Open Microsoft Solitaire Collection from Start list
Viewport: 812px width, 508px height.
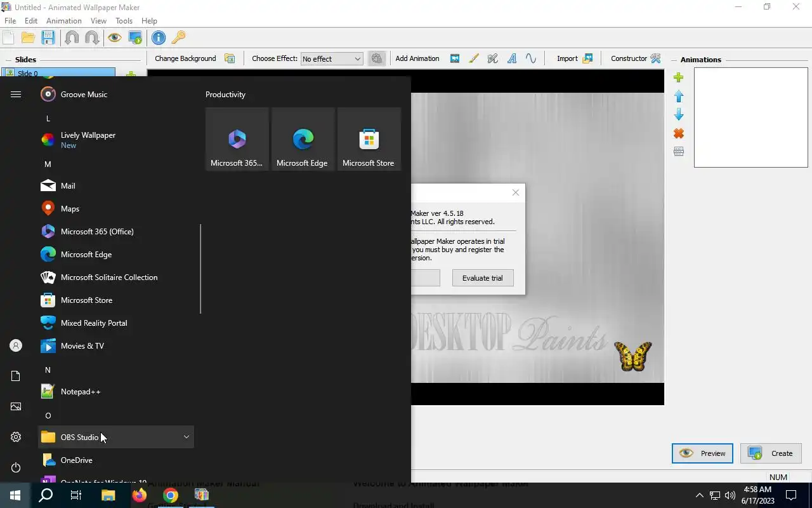(x=116, y=277)
